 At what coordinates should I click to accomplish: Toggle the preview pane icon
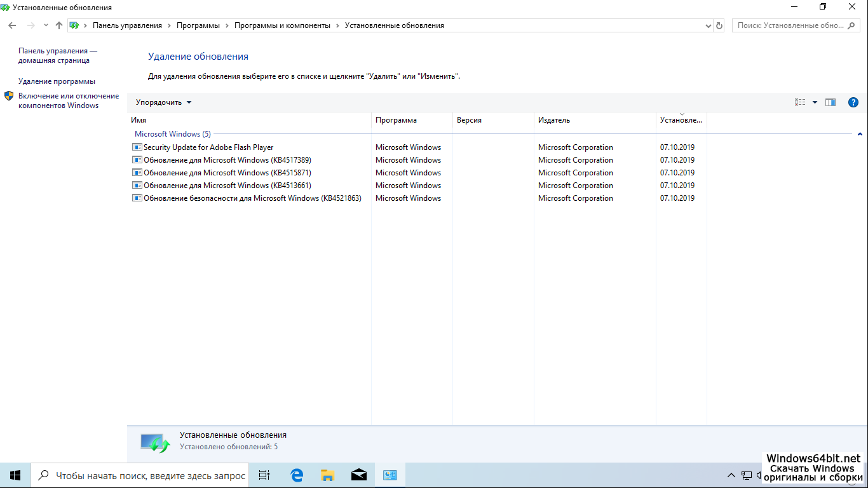pos(831,102)
